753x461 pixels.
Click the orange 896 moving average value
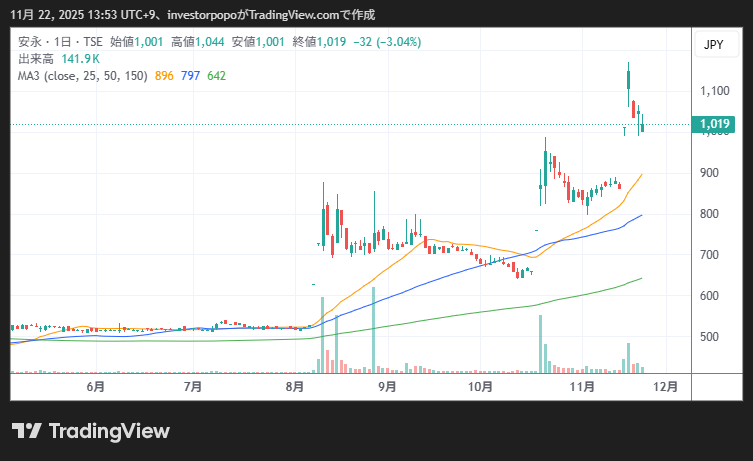165,75
